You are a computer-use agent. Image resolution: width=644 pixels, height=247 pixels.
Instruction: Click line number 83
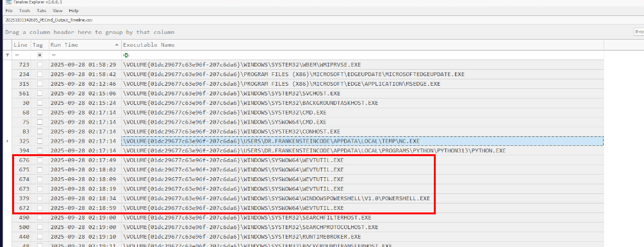click(x=26, y=131)
